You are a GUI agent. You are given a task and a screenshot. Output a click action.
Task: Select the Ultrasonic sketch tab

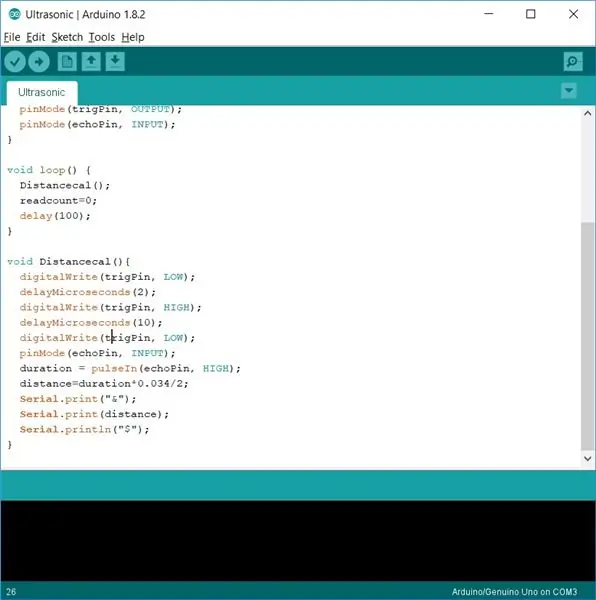point(42,93)
